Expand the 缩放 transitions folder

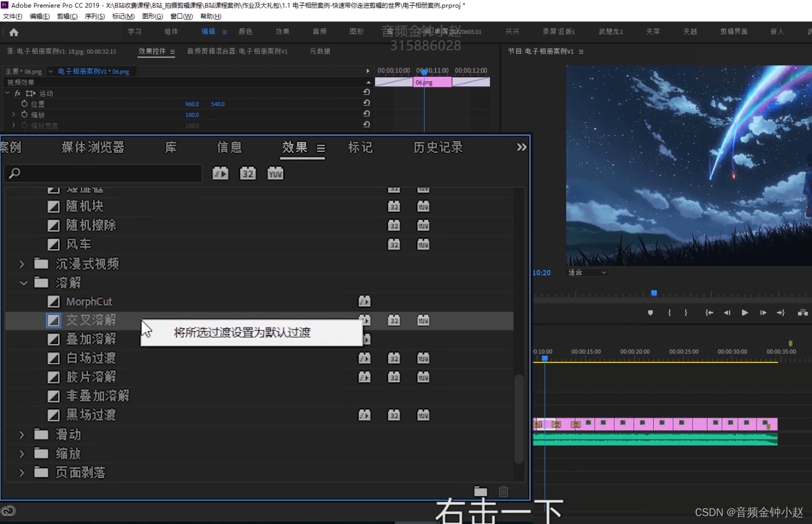pyautogui.click(x=22, y=453)
